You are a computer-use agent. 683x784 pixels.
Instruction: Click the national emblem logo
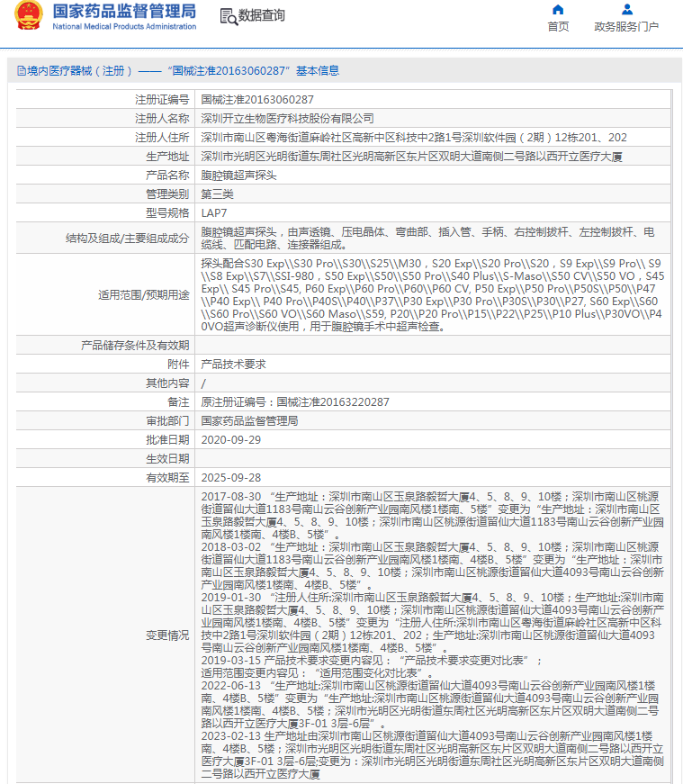click(29, 15)
